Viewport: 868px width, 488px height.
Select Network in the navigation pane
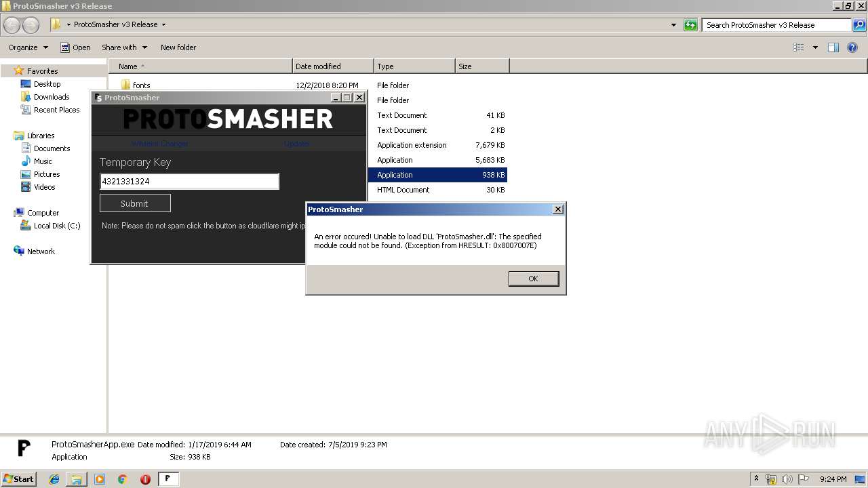pyautogui.click(x=41, y=251)
